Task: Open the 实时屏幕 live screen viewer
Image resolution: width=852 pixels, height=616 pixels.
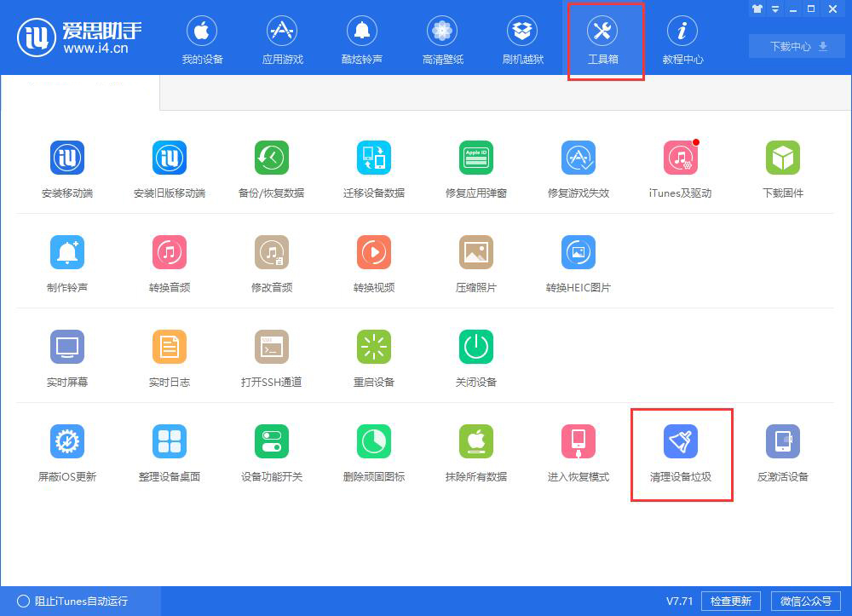Action: click(x=66, y=356)
